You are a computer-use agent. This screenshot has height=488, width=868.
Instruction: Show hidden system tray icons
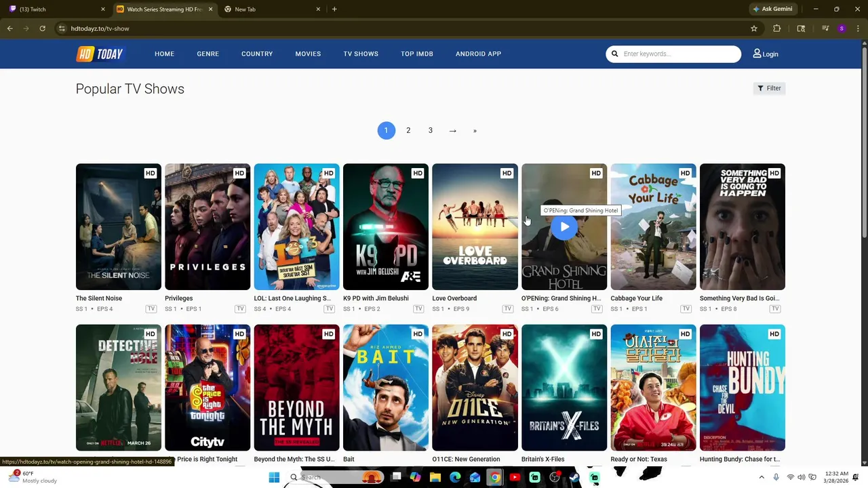pos(762,477)
